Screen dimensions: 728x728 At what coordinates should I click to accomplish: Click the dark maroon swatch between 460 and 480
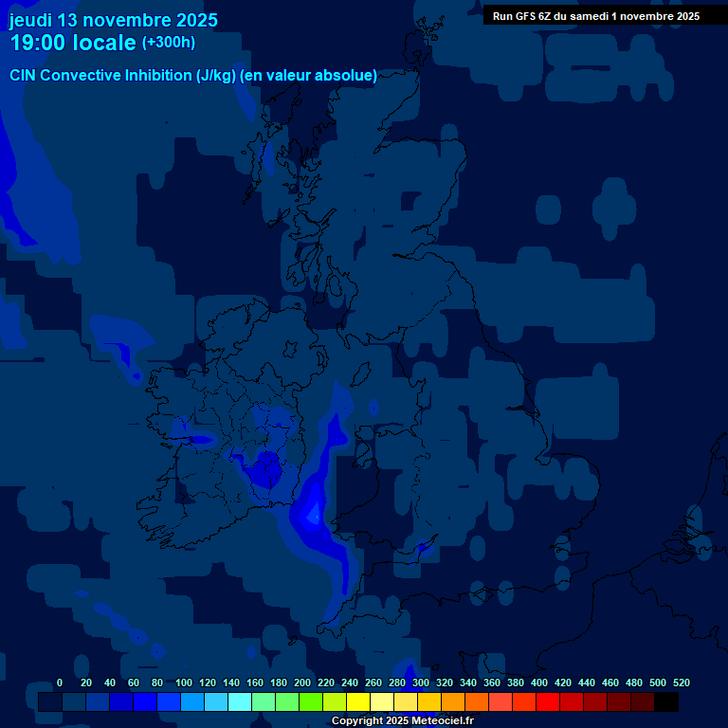click(619, 702)
